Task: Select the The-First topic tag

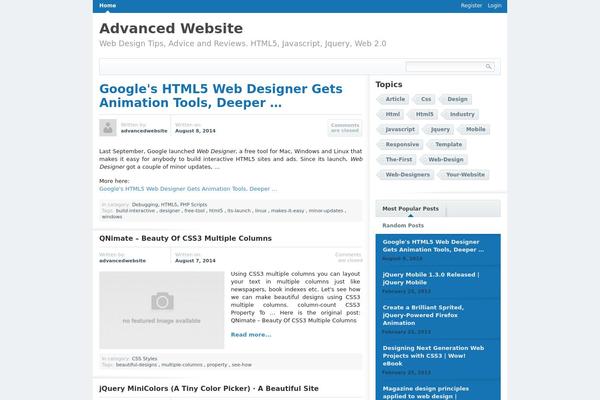Action: pyautogui.click(x=396, y=159)
